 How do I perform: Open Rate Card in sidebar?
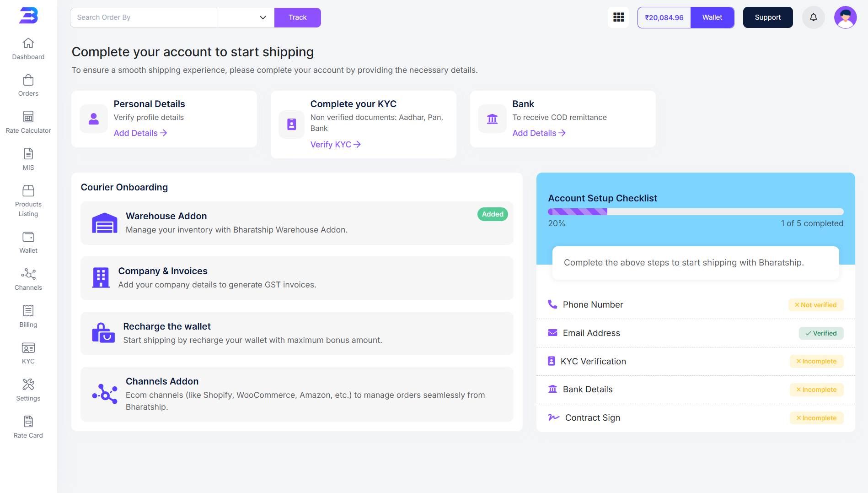tap(28, 427)
